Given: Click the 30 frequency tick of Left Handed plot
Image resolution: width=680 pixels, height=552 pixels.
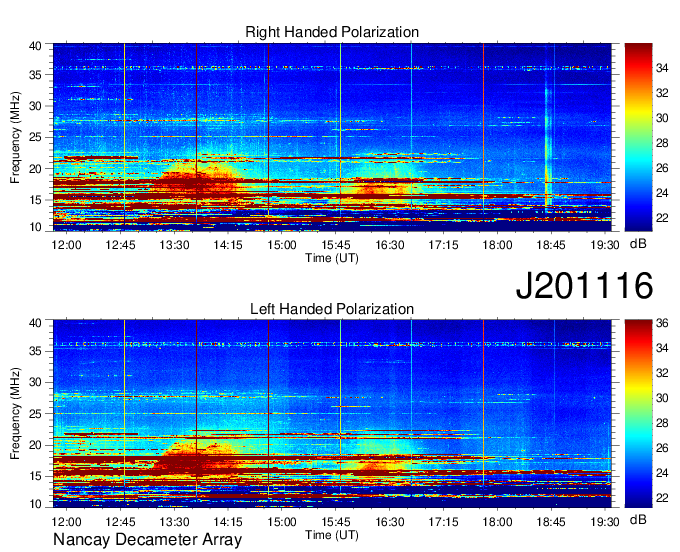Looking at the screenshot, I should (35, 382).
